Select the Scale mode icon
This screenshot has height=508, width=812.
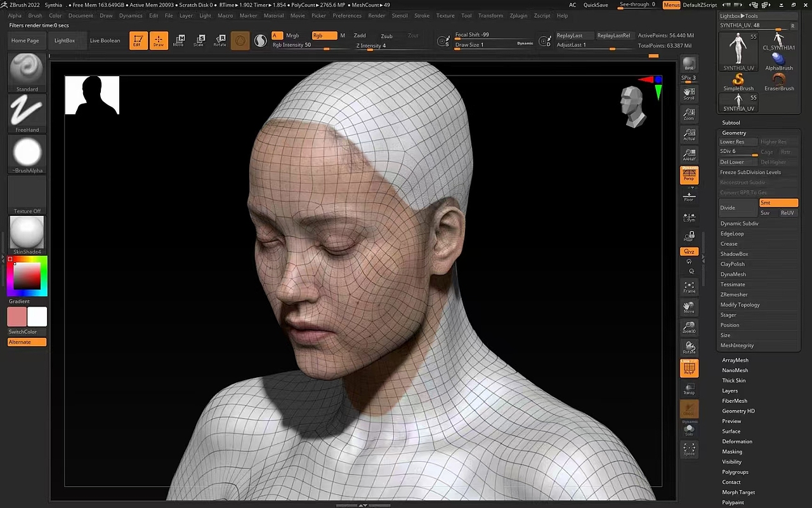coord(200,40)
